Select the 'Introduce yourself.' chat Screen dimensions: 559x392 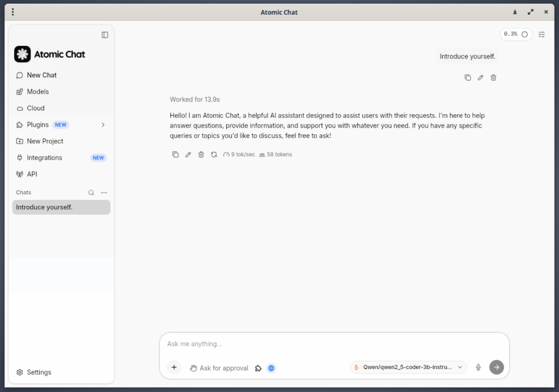(x=61, y=207)
